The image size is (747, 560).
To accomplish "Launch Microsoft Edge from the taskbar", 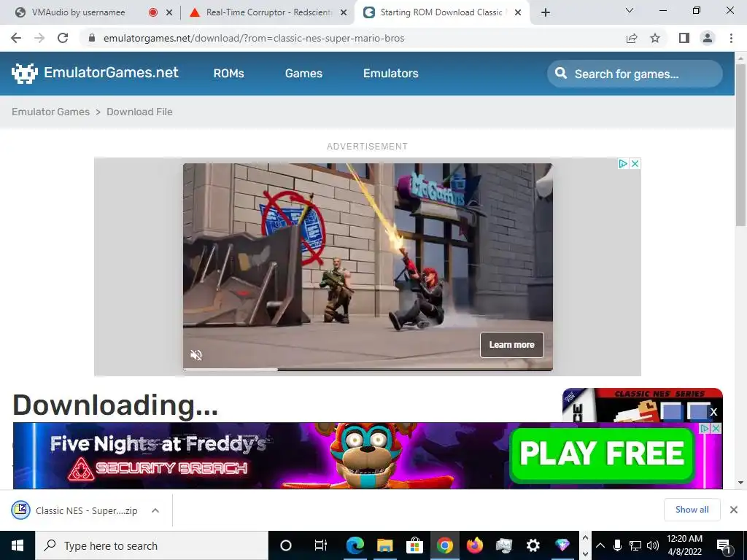I will 355,545.
